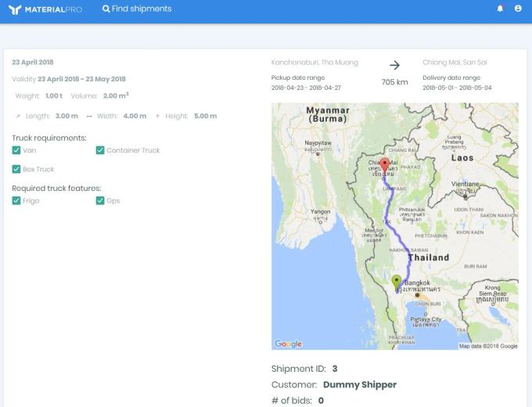
Task: Open the notifications bell
Action: pyautogui.click(x=500, y=8)
